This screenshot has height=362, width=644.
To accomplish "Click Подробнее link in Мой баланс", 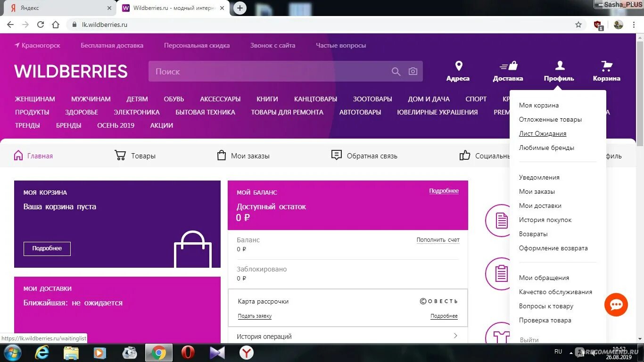I will pyautogui.click(x=444, y=191).
